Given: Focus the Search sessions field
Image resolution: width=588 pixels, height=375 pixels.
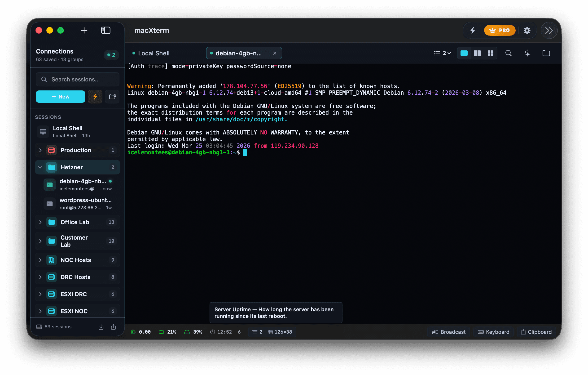Looking at the screenshot, I should coord(77,79).
